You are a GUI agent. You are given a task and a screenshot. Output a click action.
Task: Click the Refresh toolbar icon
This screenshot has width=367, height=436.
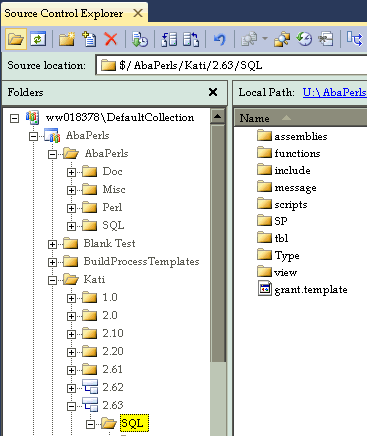[x=38, y=39]
